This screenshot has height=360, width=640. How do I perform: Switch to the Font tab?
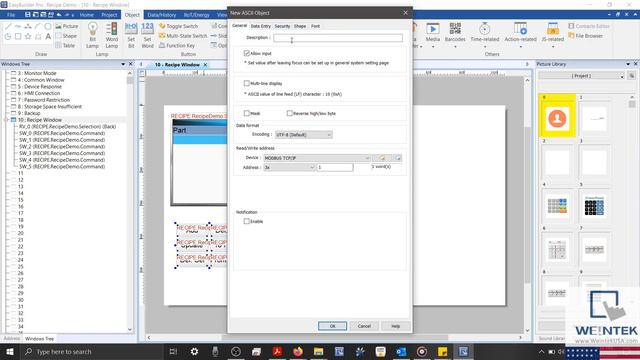coord(316,26)
